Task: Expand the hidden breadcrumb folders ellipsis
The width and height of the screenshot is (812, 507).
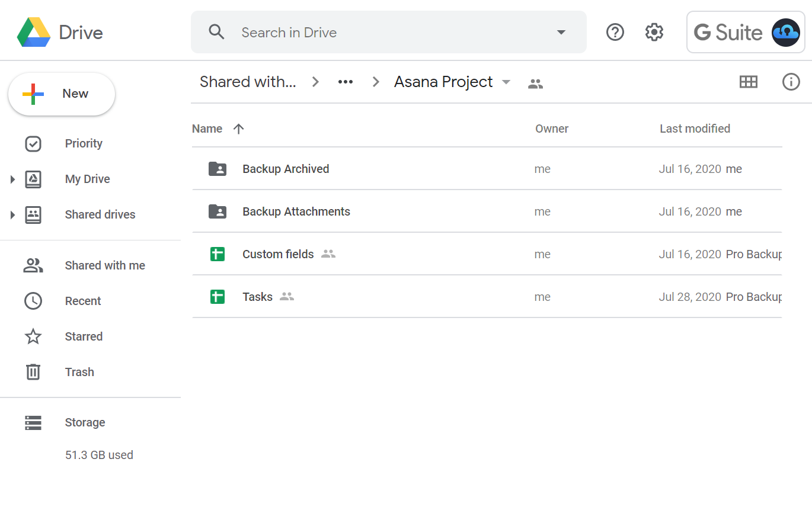Action: 345,82
